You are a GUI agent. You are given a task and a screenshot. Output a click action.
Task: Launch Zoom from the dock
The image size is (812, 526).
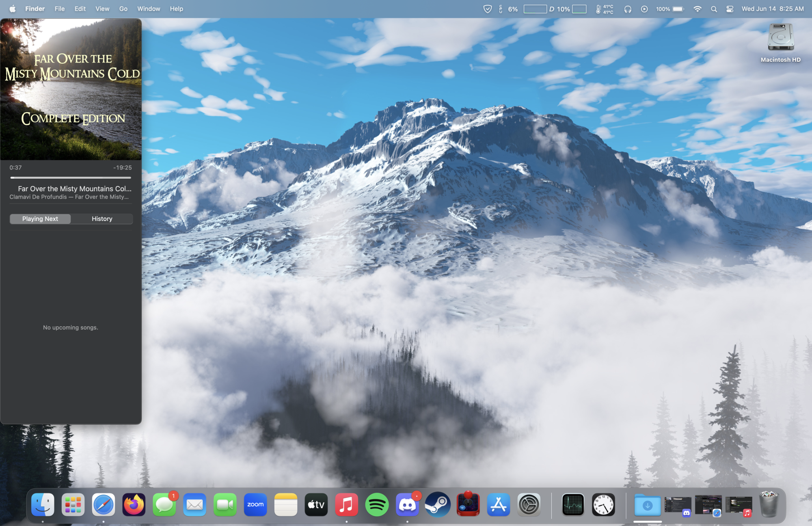point(255,504)
